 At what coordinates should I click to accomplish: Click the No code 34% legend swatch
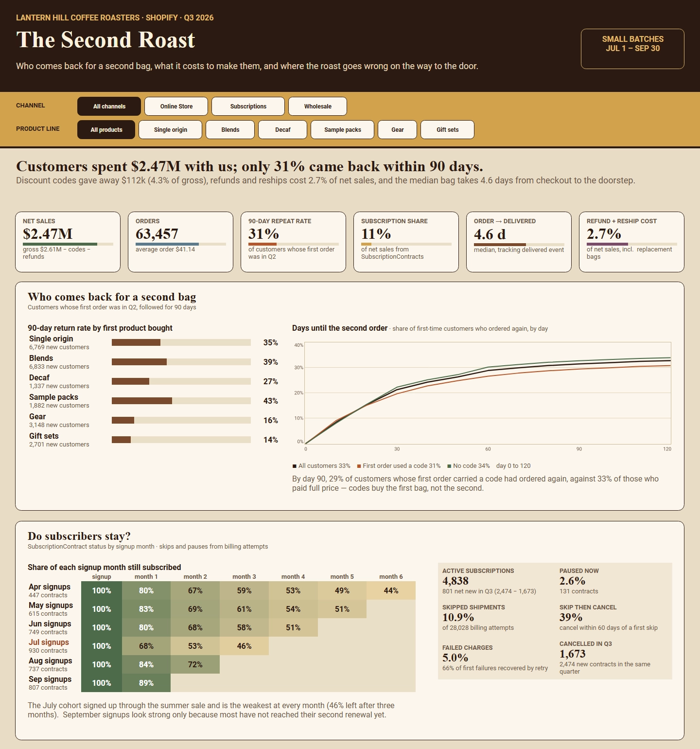[449, 466]
